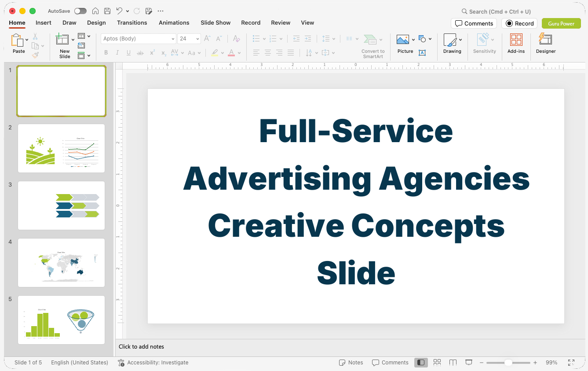Fit slide to current window icon
Screen dimensions: 588x371
point(571,363)
